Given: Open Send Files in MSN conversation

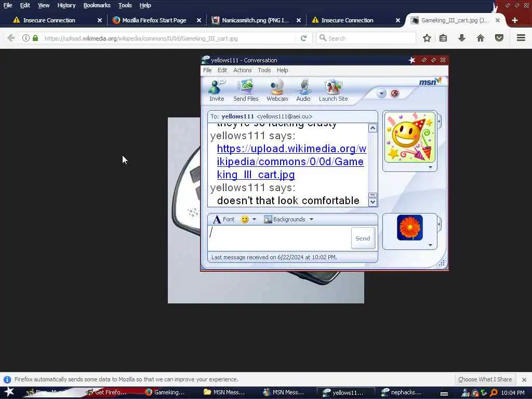Looking at the screenshot, I should tap(246, 90).
